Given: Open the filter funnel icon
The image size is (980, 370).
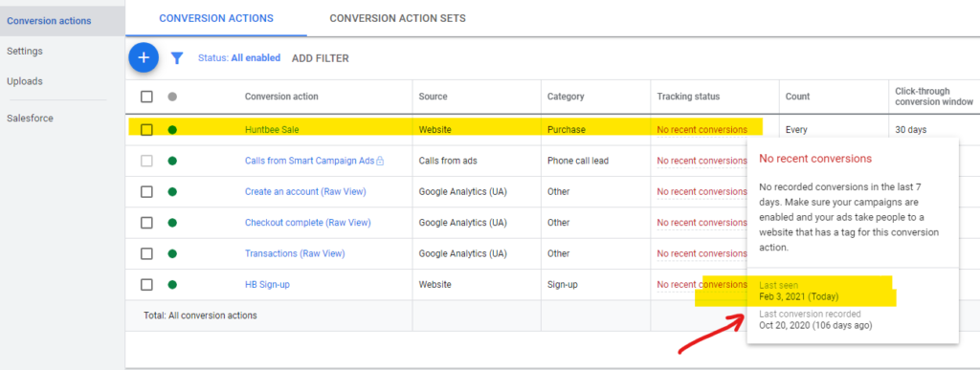Looking at the screenshot, I should click(x=177, y=58).
